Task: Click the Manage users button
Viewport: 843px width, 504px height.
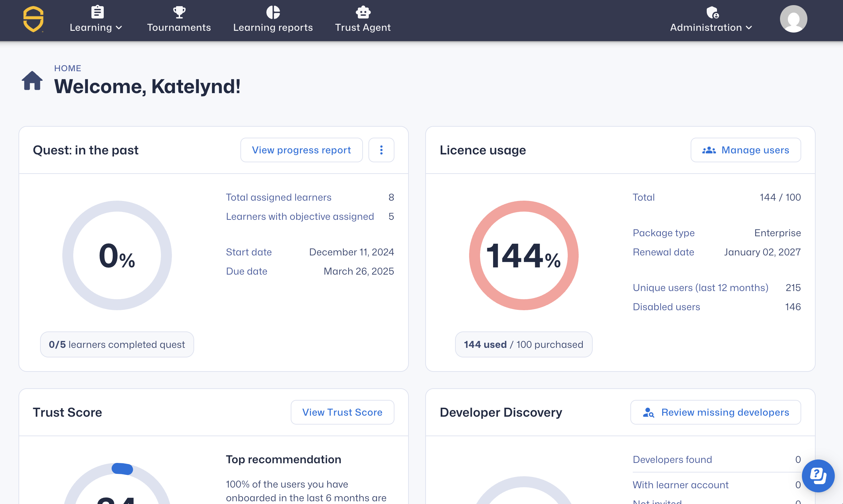Action: click(x=746, y=150)
